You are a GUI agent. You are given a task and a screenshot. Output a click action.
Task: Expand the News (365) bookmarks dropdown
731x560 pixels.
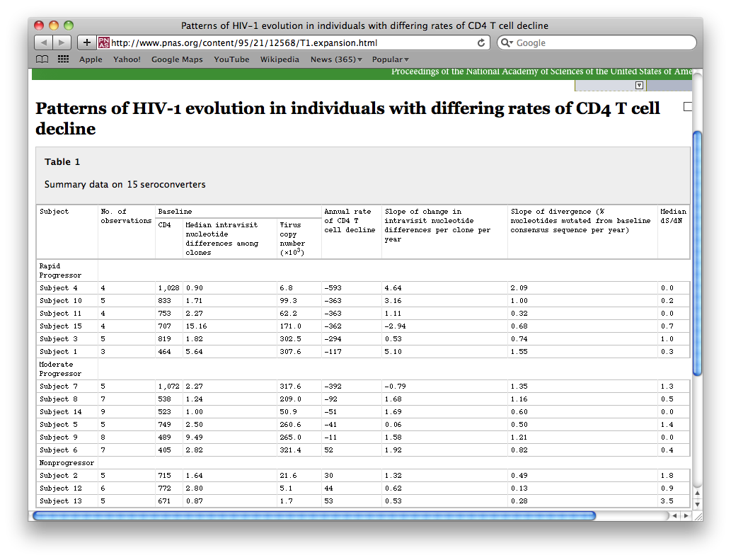[336, 59]
